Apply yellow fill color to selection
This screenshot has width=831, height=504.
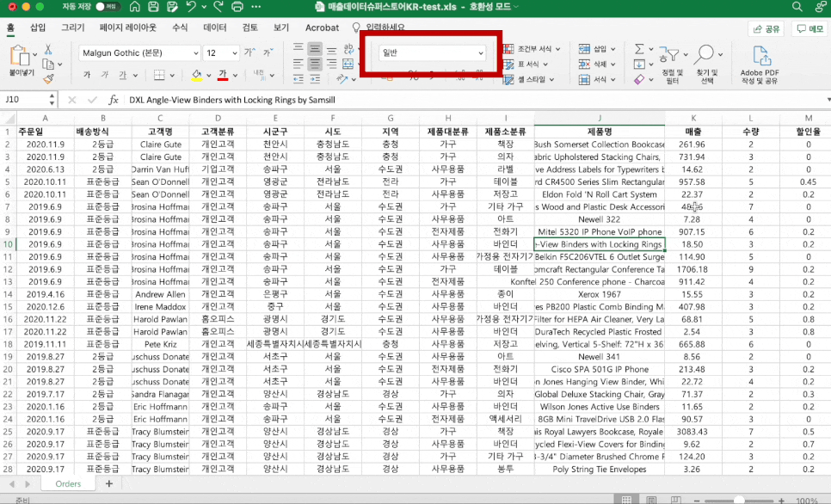pyautogui.click(x=196, y=76)
